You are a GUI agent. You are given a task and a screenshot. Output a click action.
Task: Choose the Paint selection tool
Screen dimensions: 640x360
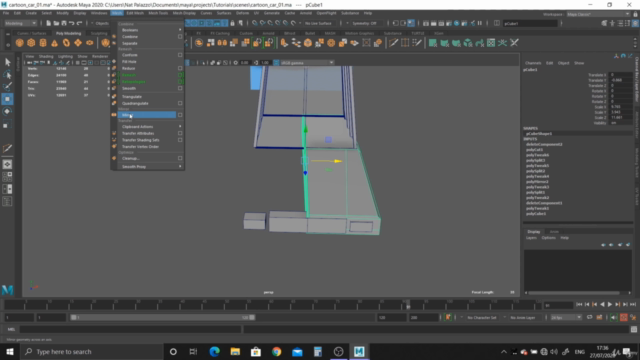tap(7, 87)
